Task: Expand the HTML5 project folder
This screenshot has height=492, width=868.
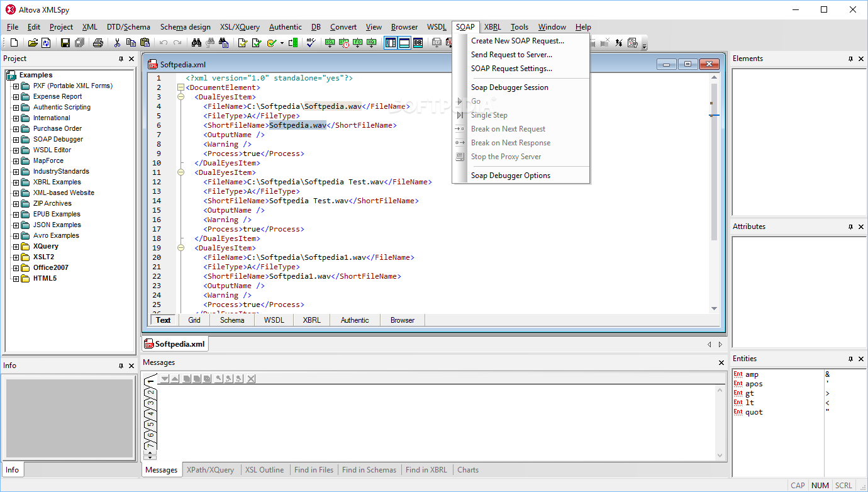Action: click(16, 278)
